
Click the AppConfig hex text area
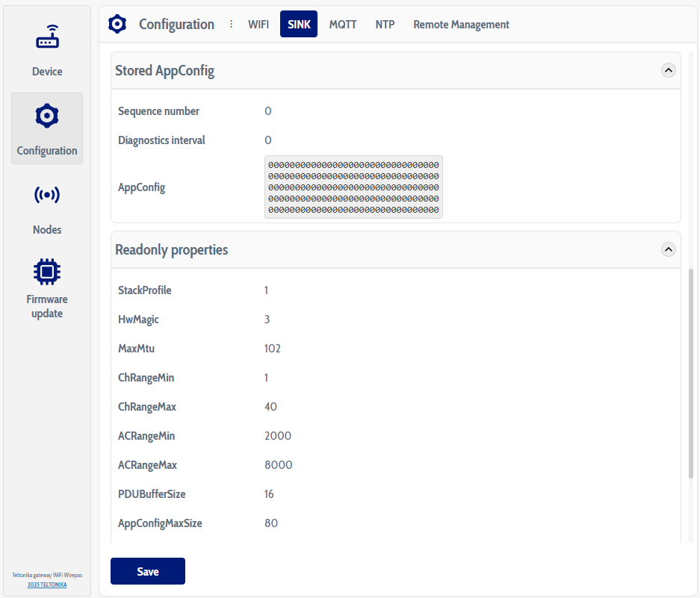click(x=353, y=187)
